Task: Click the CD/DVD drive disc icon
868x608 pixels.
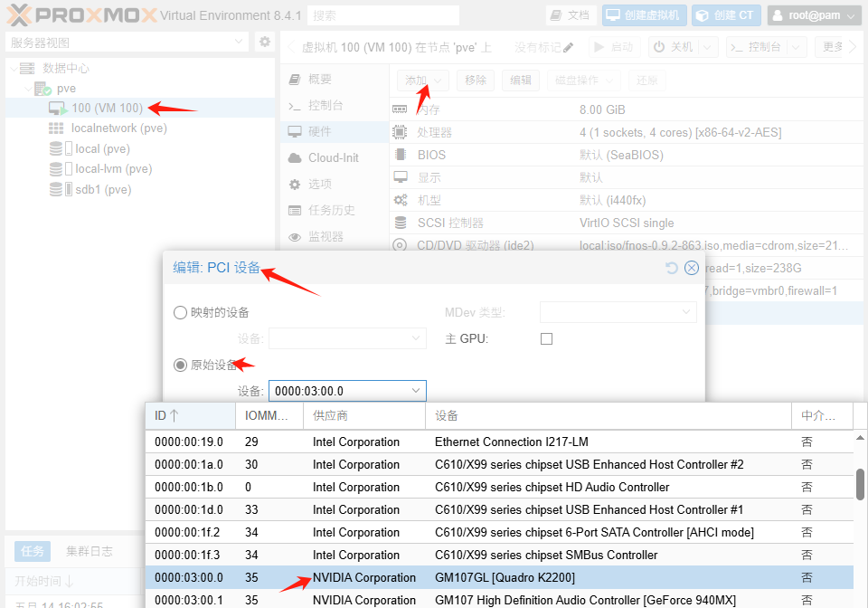Action: pyautogui.click(x=400, y=245)
